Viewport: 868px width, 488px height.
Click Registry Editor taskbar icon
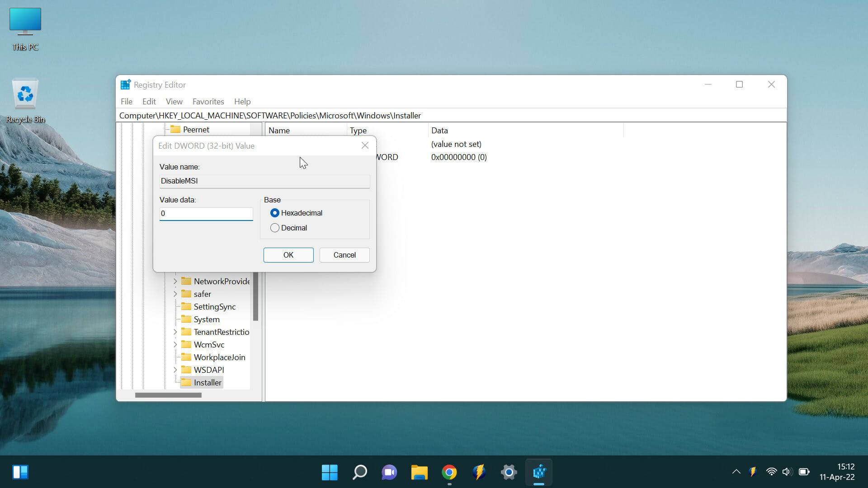coord(539,472)
